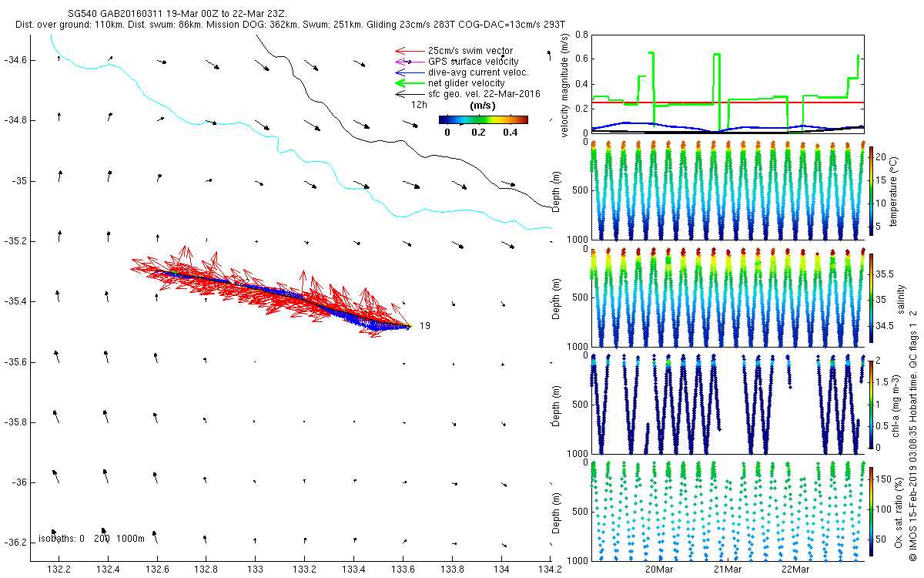Image resolution: width=924 pixels, height=578 pixels.
Task: Click latitude tick label '-35.2'
Action: click(15, 241)
